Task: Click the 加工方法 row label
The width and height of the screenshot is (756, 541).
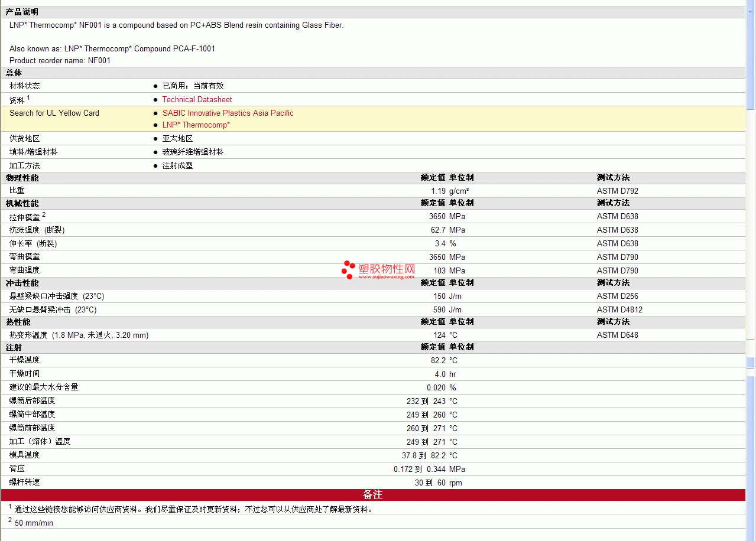Action: (x=25, y=165)
